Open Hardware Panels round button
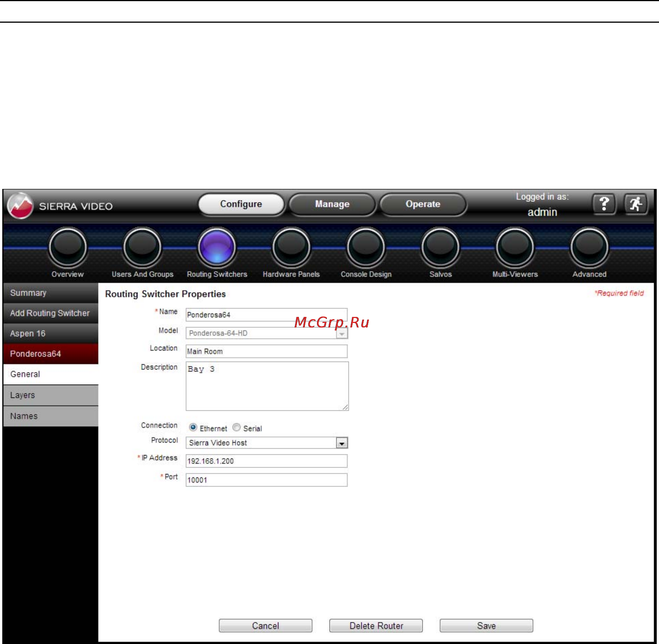The image size is (659, 644). (x=291, y=247)
